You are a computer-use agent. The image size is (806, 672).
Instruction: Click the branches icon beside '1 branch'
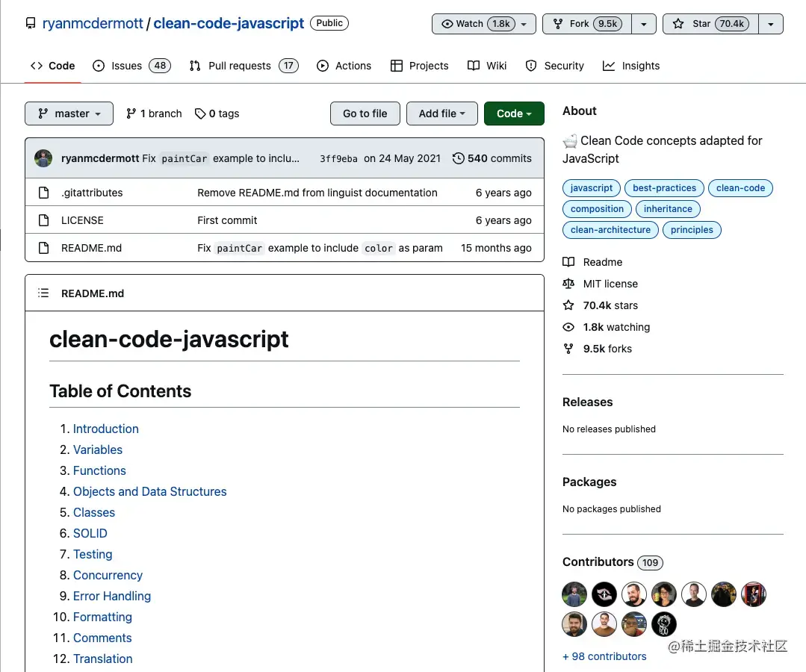(x=131, y=113)
